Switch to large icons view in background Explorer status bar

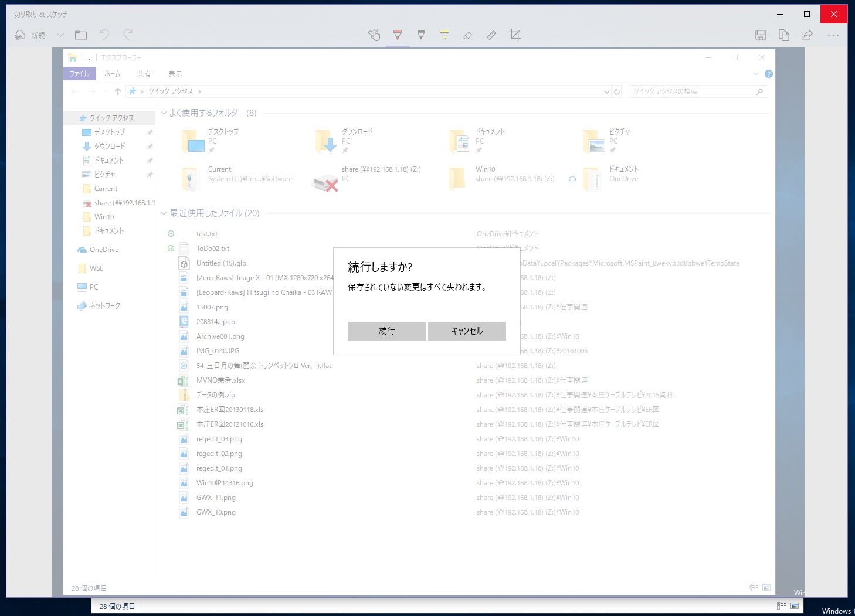coord(795,606)
